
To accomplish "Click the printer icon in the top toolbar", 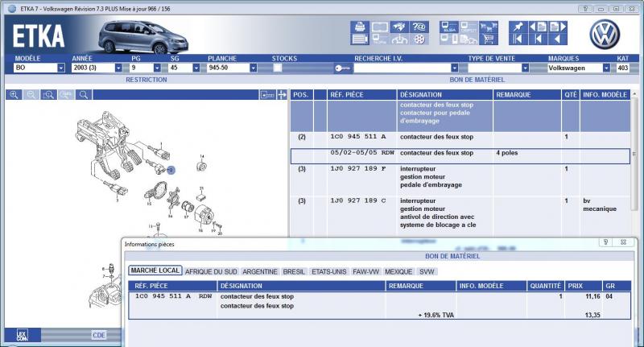I will pyautogui.click(x=360, y=27).
